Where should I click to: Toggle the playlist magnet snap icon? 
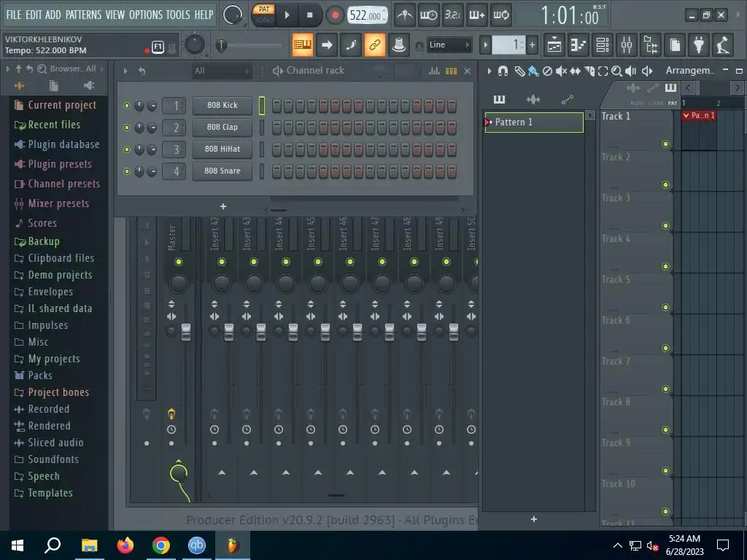tap(503, 71)
